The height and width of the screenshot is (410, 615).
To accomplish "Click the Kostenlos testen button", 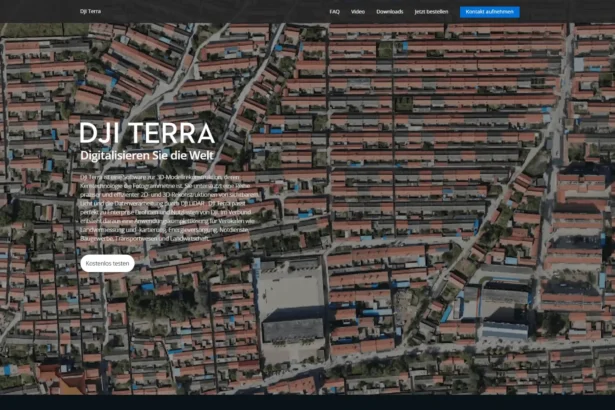I will (107, 263).
